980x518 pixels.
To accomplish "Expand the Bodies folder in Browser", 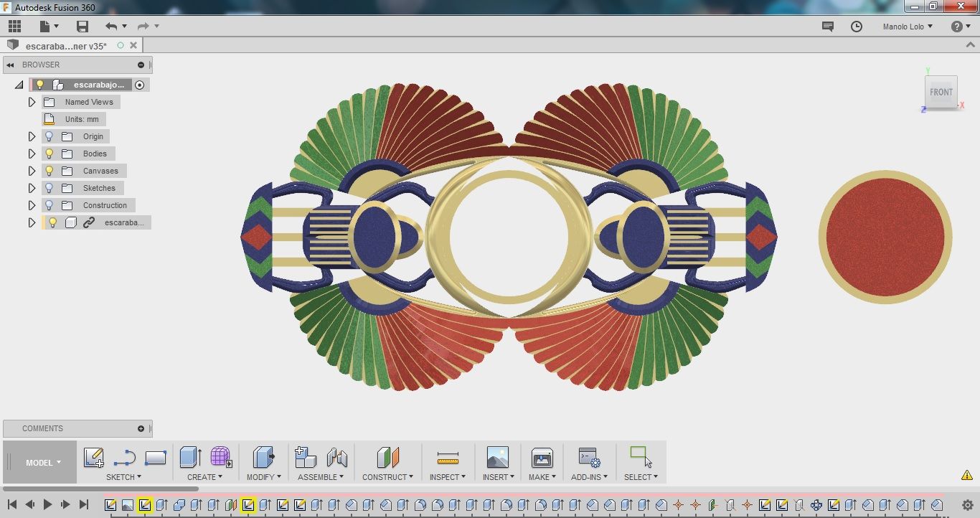I will pos(32,153).
